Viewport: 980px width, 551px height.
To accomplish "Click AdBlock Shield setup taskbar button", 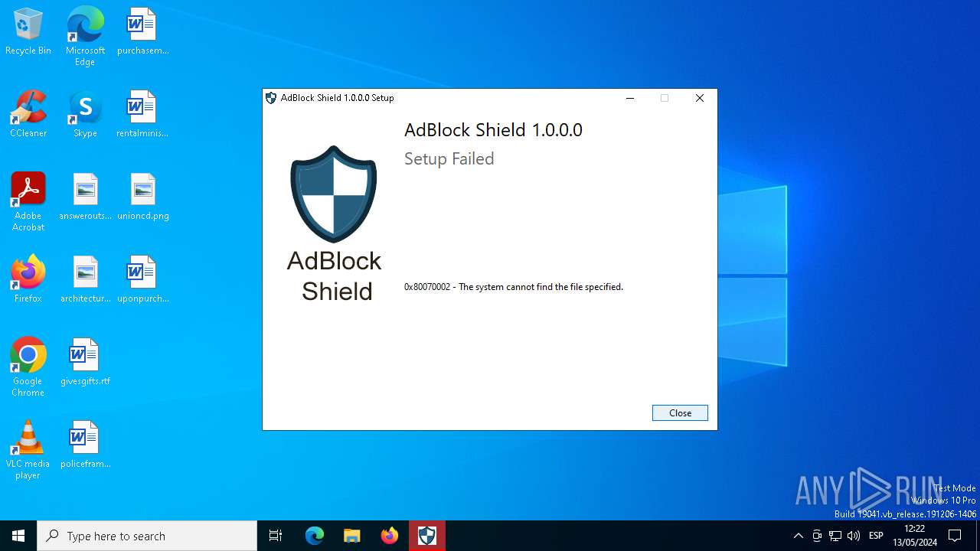I will (427, 536).
